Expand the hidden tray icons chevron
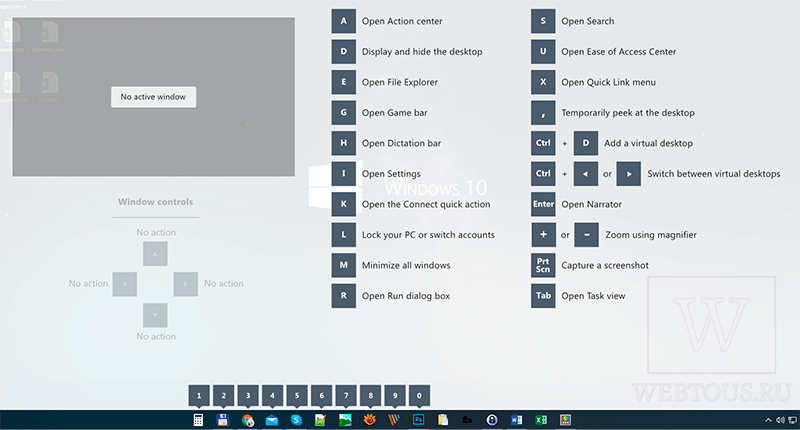 click(768, 420)
